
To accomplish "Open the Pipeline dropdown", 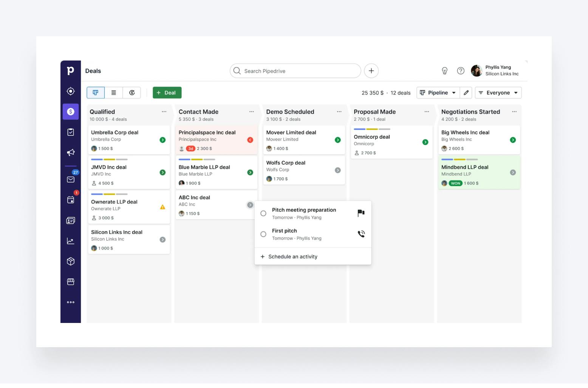I will pos(438,93).
